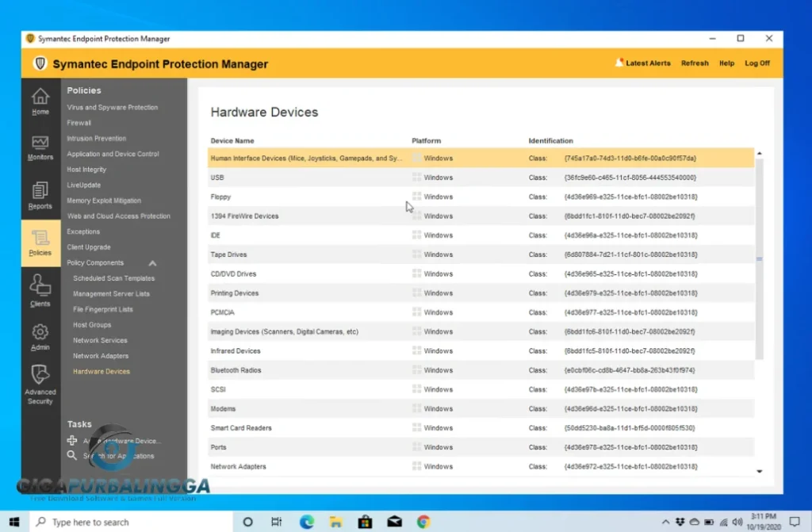Show hidden icons in the system tray
Viewport: 812px width, 532px height.
665,522
